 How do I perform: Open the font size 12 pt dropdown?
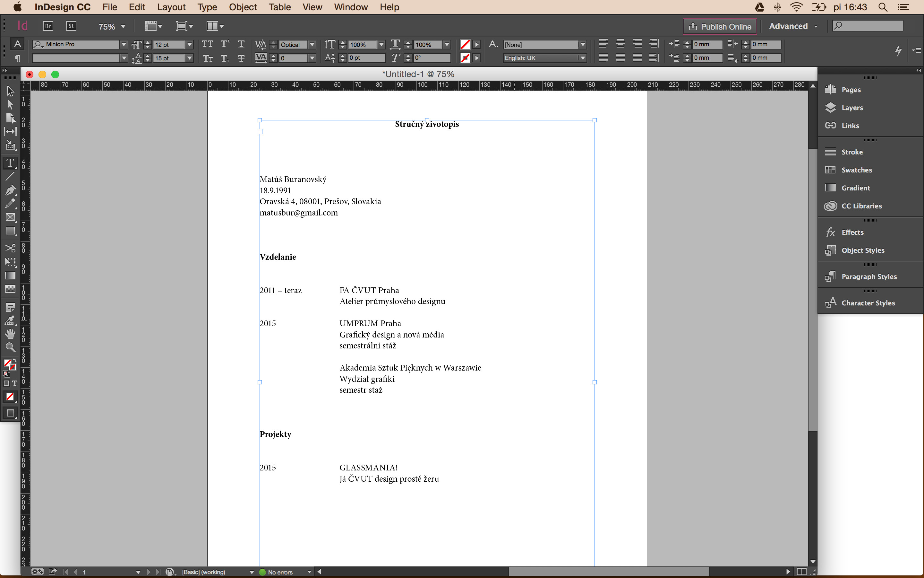coord(189,45)
